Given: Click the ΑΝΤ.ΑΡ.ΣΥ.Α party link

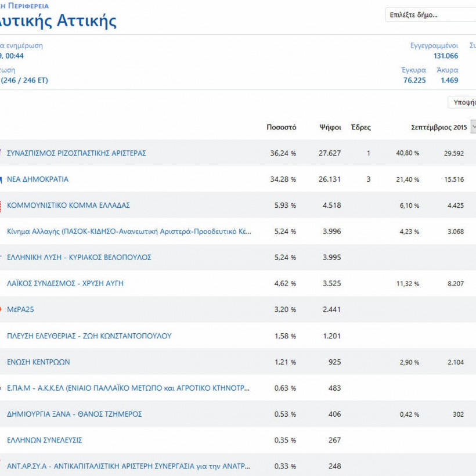Looking at the screenshot, I should coord(128,466).
